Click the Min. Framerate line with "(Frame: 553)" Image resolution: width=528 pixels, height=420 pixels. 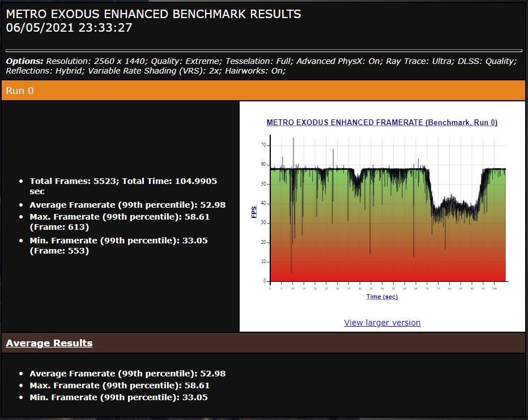pyautogui.click(x=118, y=246)
